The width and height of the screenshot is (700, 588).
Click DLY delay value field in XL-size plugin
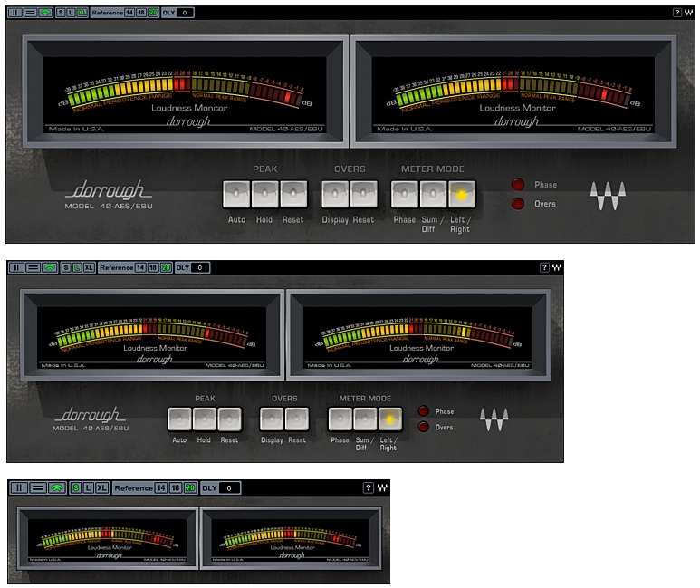pos(185,13)
